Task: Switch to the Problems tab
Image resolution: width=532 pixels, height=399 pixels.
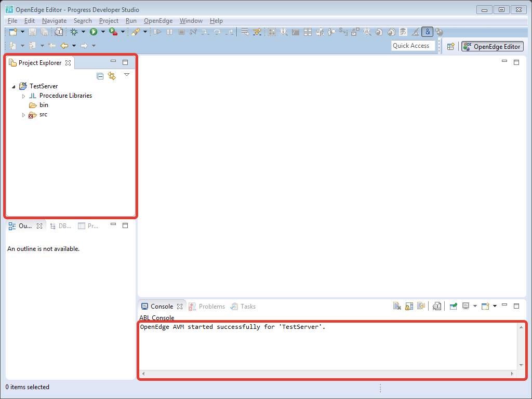Action: tap(207, 307)
